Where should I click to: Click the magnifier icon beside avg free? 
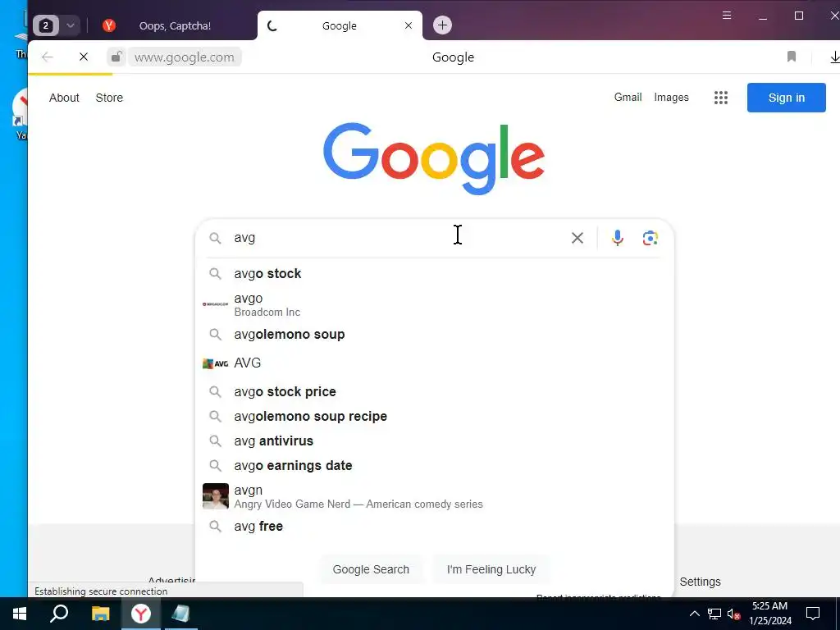(x=216, y=526)
